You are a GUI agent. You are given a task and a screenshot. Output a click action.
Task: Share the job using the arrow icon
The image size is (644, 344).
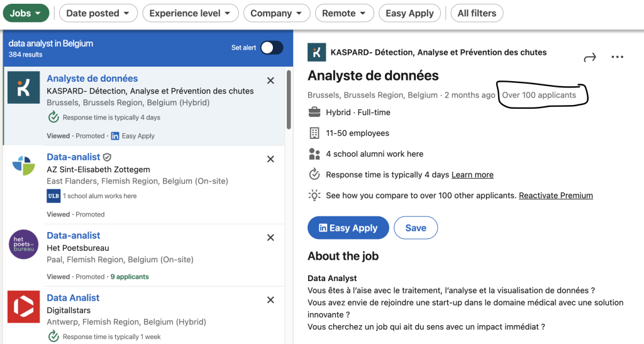590,57
